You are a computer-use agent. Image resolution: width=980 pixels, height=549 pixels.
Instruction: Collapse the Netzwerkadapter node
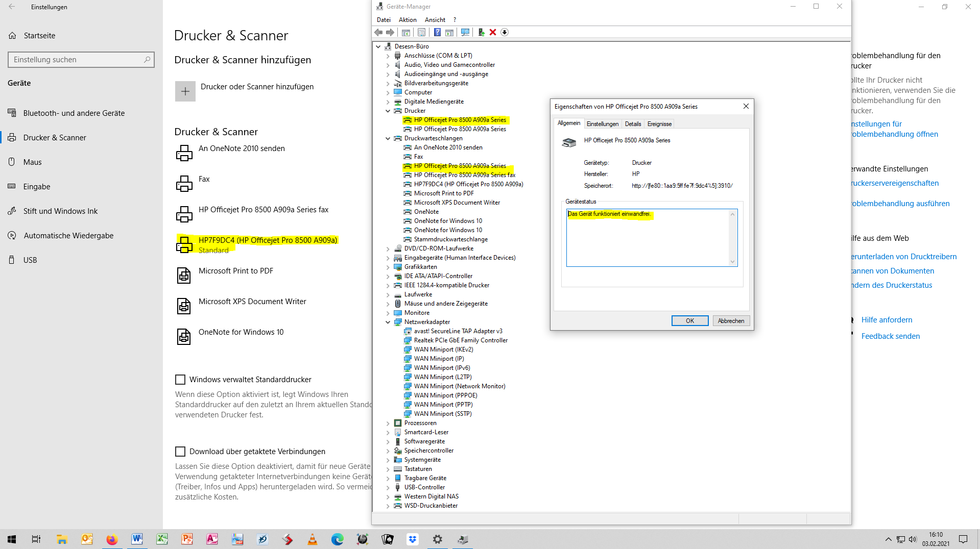(x=388, y=322)
